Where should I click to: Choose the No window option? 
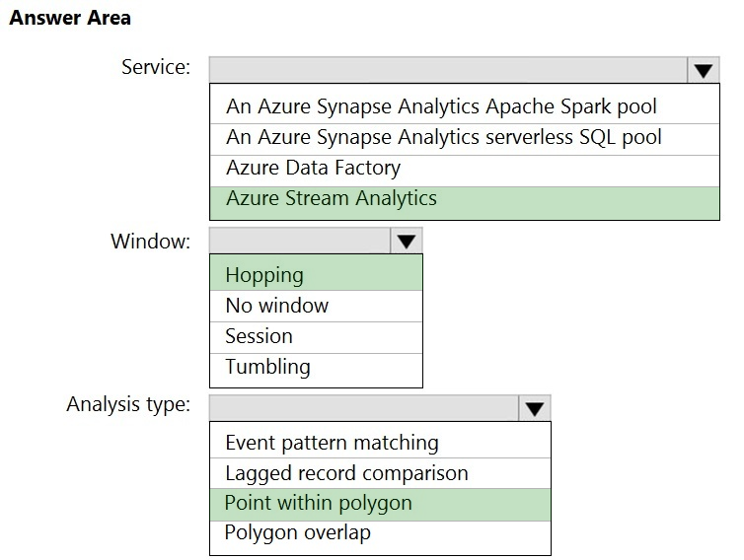click(x=277, y=306)
